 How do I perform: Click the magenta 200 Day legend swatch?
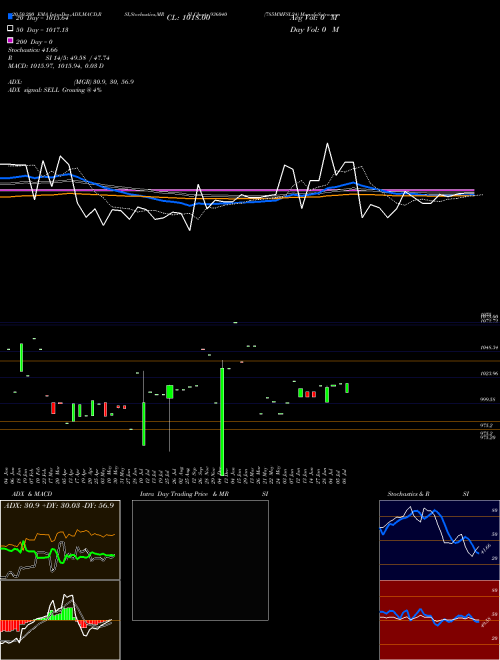pyautogui.click(x=10, y=40)
